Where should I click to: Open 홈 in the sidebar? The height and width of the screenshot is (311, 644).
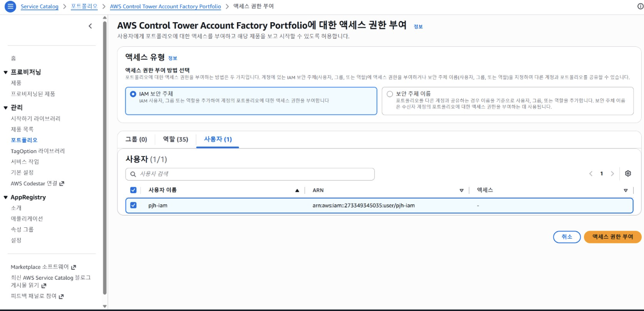point(13,58)
